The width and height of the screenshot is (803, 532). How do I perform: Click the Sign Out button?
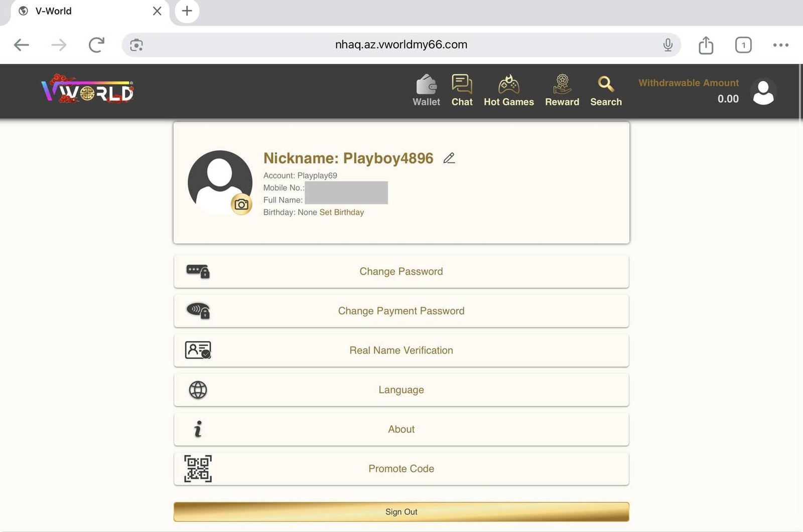tap(401, 512)
